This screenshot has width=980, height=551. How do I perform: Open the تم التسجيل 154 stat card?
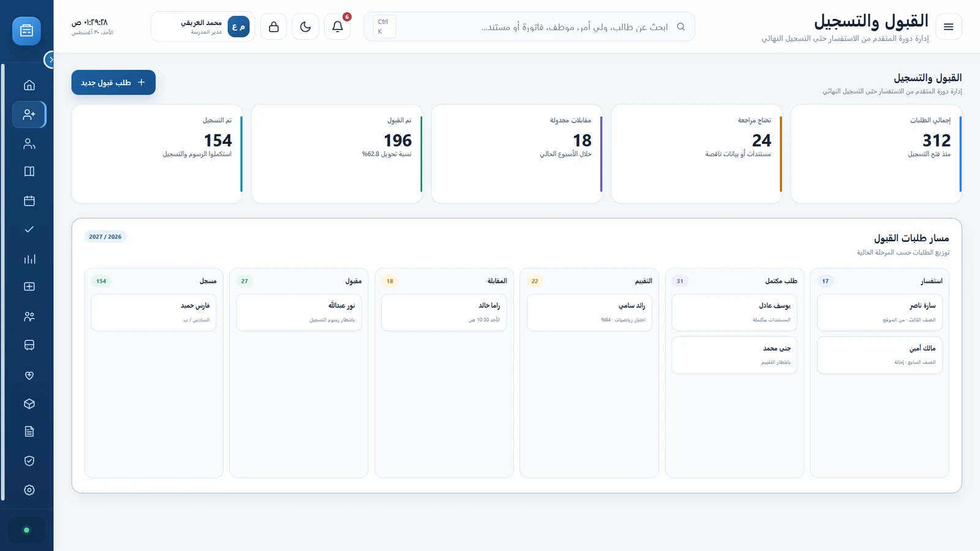point(157,154)
